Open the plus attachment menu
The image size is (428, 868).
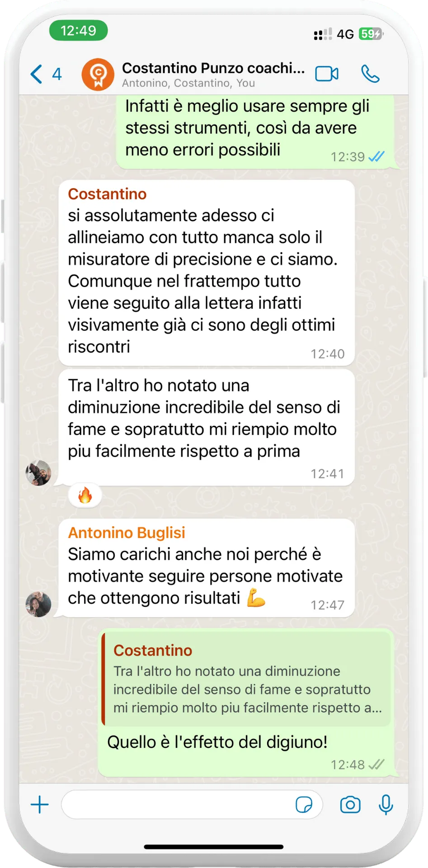point(40,804)
